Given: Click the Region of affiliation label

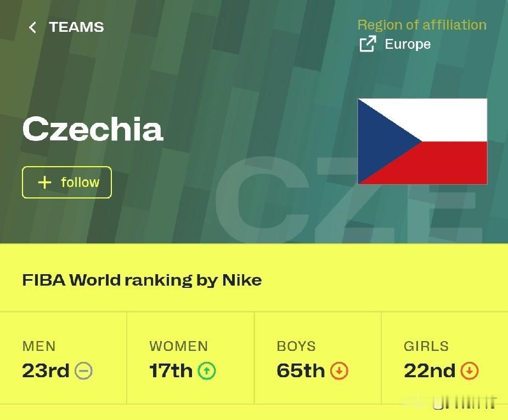Looking at the screenshot, I should tap(422, 25).
